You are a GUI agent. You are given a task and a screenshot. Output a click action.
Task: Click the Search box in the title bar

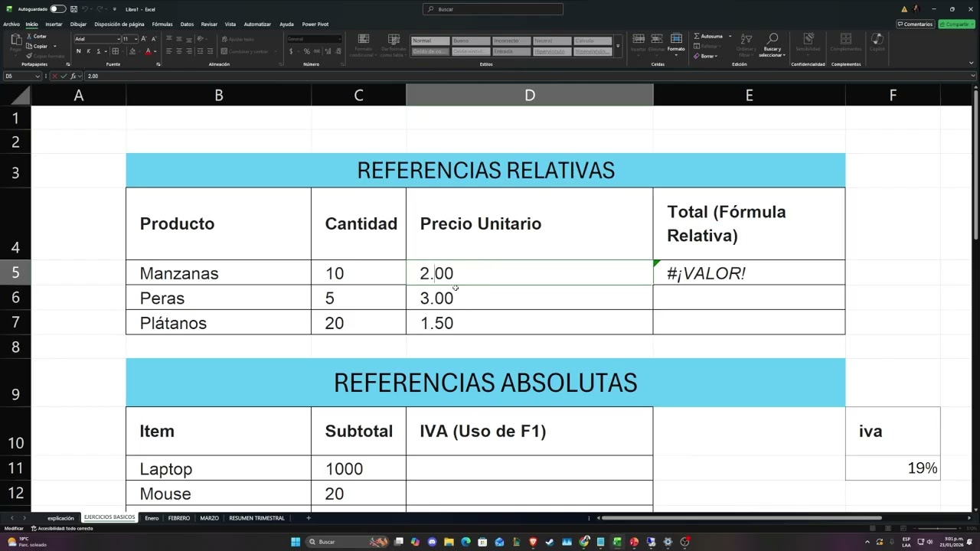(492, 9)
